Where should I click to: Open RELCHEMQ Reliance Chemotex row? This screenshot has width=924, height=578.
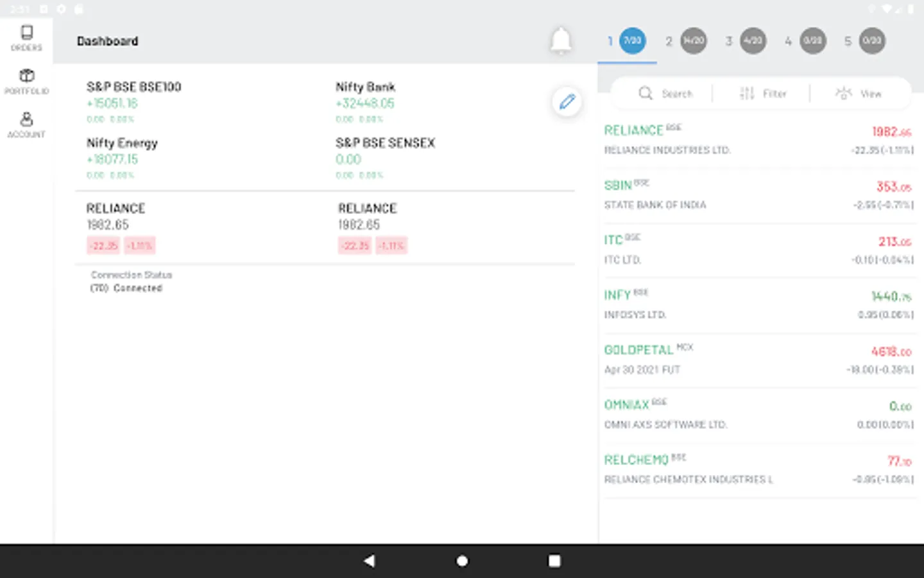coord(758,469)
